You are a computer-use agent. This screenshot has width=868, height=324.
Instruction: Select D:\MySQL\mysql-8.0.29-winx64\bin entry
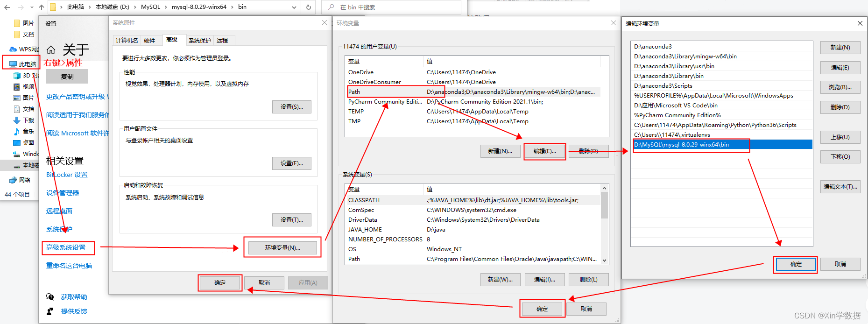pyautogui.click(x=721, y=145)
